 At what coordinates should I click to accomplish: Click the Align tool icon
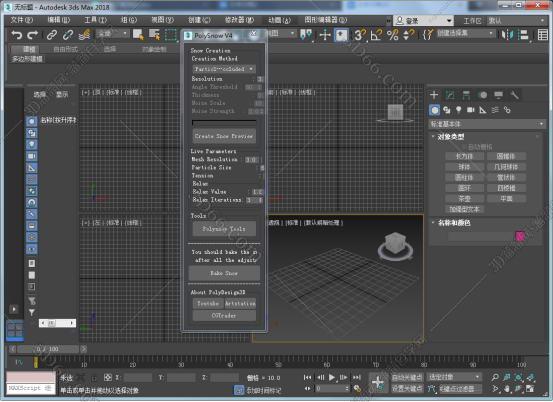pos(524,35)
